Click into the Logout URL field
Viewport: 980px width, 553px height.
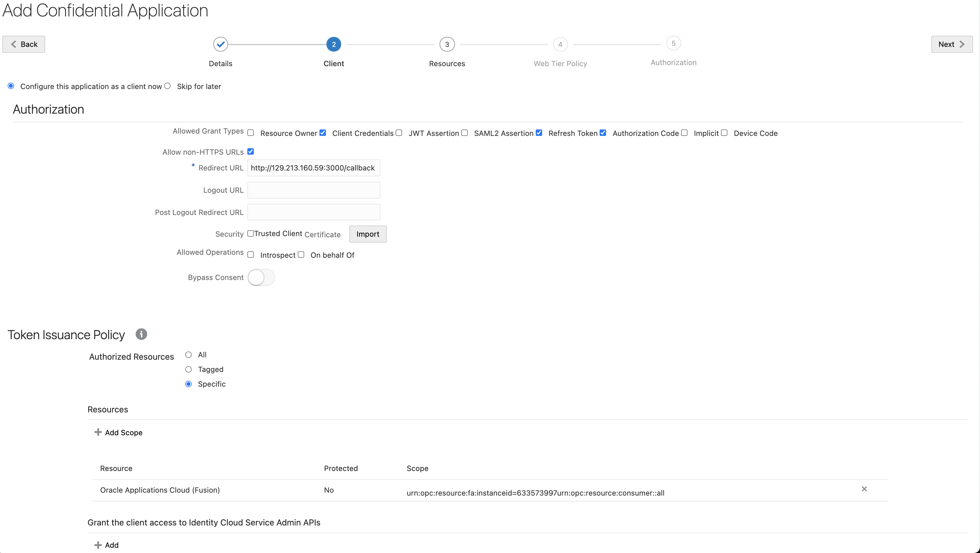pos(314,190)
